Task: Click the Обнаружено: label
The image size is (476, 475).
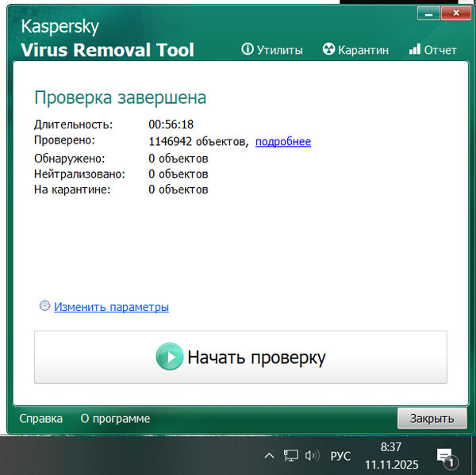Action: 70,159
